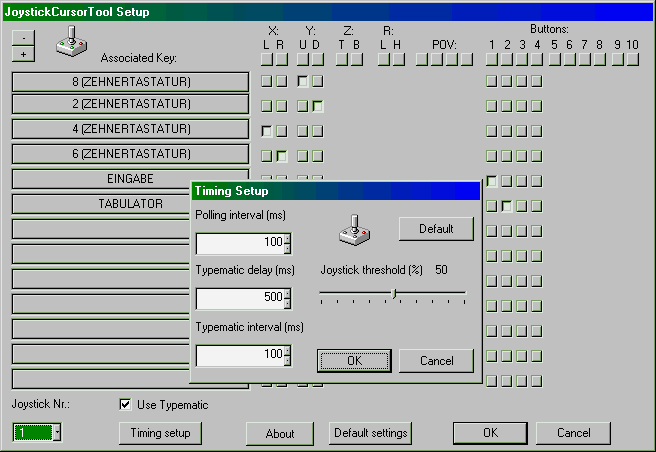Toggle X-Left checkbox in 4 (ZEHNERTASTATUR) row
656x452 pixels.
coord(267,131)
